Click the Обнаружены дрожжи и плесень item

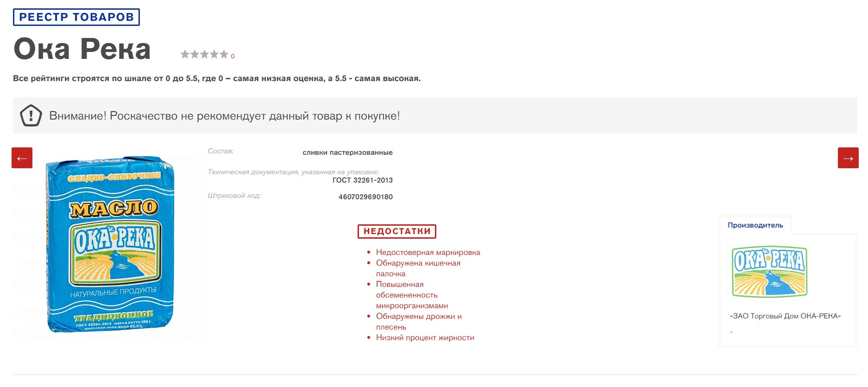point(419,322)
